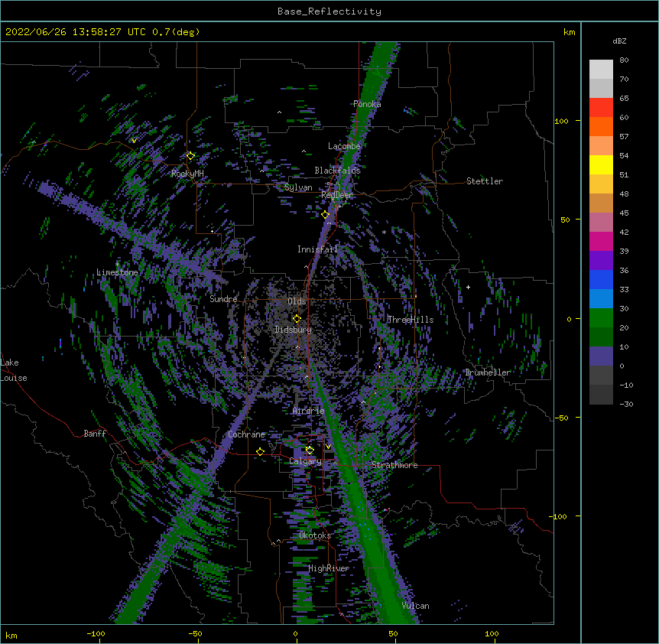The width and height of the screenshot is (659, 644).
Task: Click the Olds label
Action: click(x=297, y=301)
